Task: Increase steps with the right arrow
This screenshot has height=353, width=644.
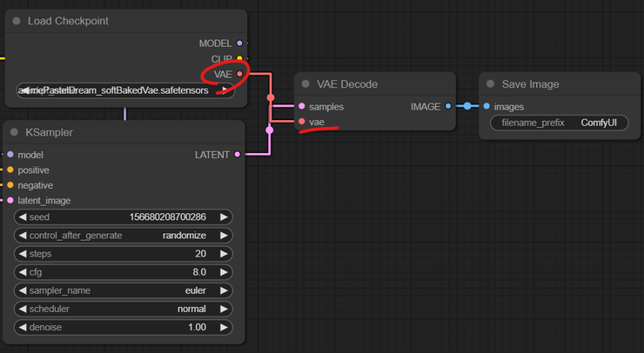Action: (224, 254)
